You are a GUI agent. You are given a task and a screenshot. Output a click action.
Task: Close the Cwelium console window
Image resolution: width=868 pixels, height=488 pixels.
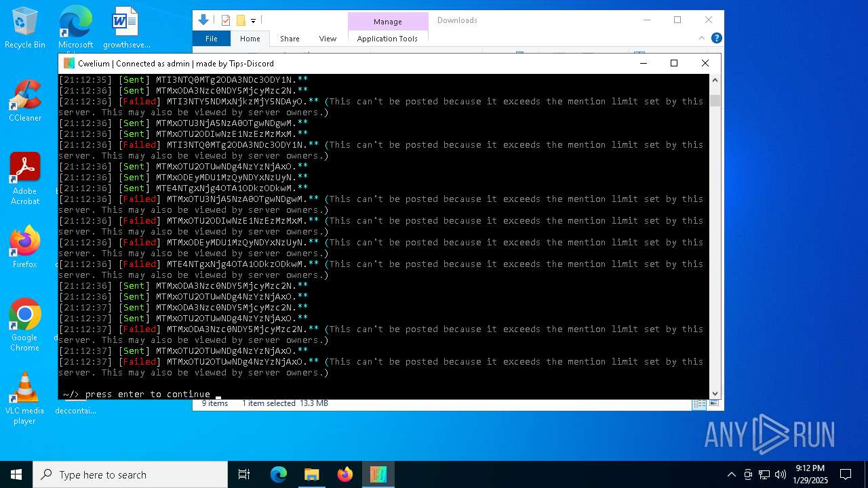(705, 63)
